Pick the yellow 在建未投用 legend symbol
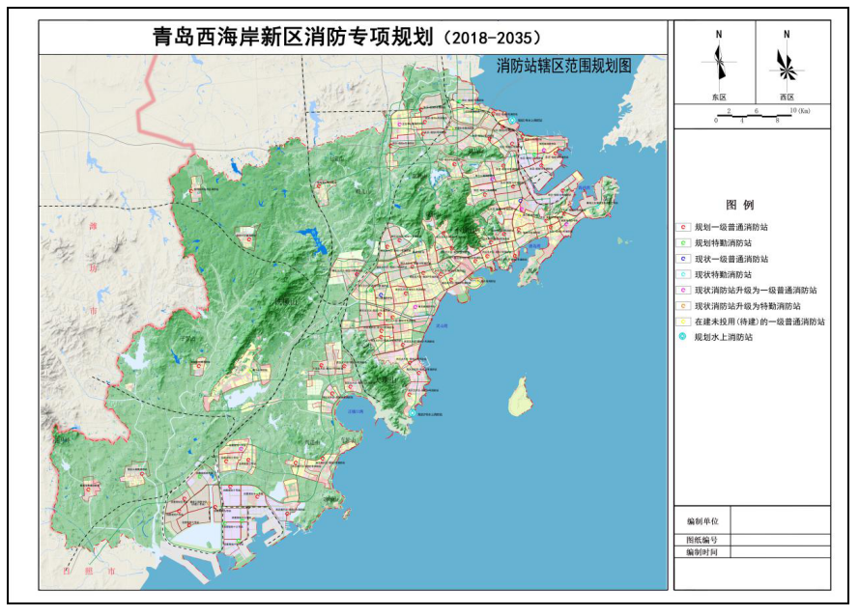 683,322
